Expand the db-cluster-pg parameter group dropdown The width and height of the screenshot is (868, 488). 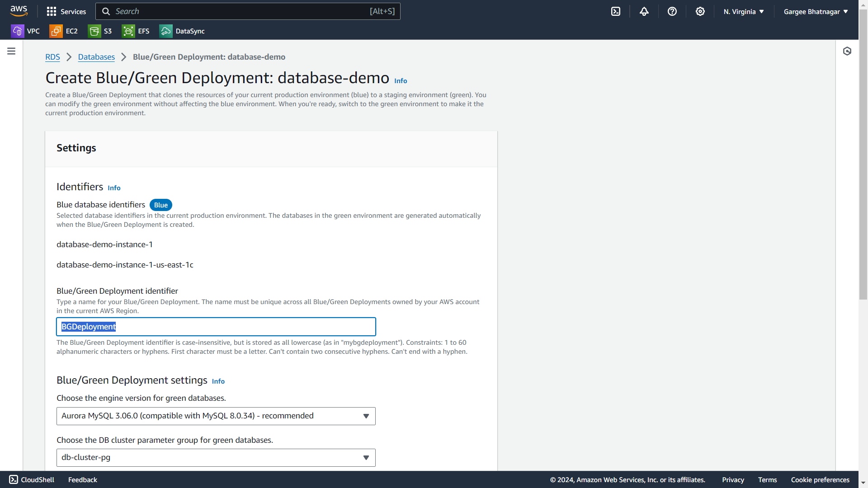(216, 458)
